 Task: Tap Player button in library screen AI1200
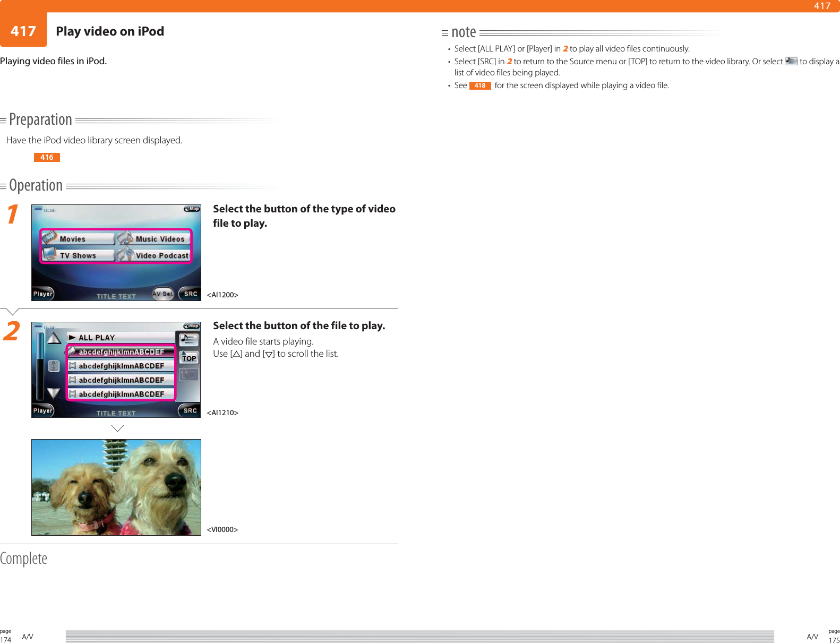coord(42,294)
